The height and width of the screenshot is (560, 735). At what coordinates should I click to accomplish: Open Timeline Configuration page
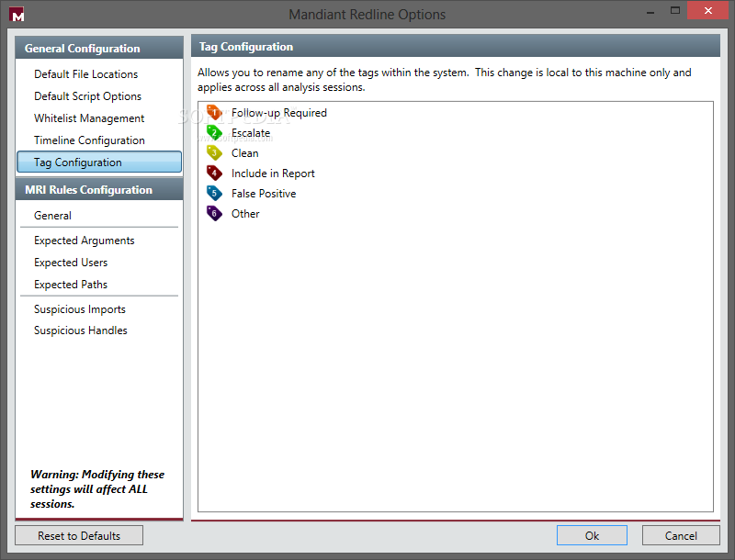tap(89, 140)
